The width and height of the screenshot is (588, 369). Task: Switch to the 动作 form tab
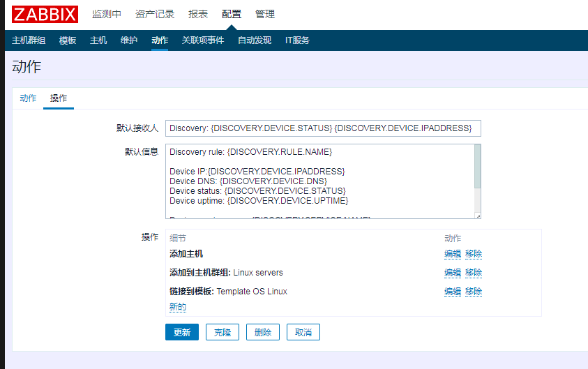(28, 98)
